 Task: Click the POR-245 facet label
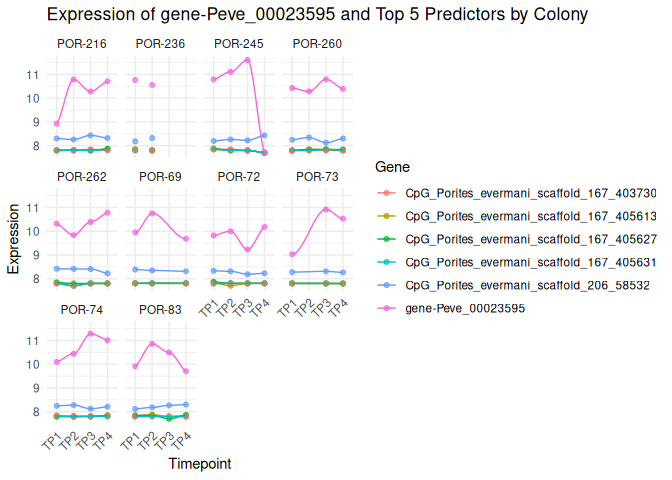[239, 44]
